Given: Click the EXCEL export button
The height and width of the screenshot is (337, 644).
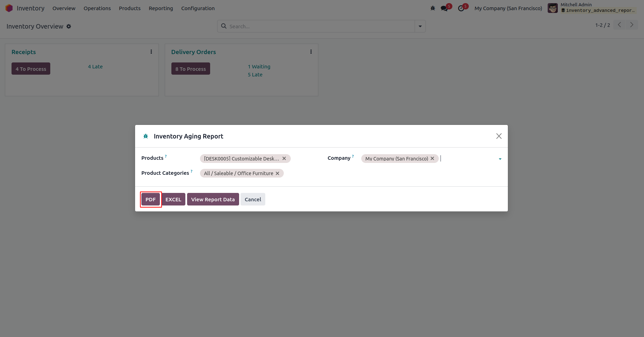Looking at the screenshot, I should pyautogui.click(x=173, y=200).
